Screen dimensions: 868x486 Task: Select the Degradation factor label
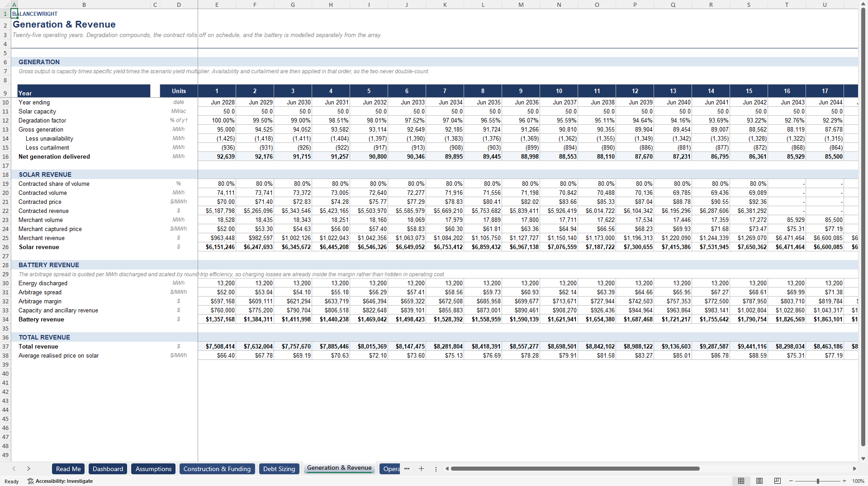42,121
